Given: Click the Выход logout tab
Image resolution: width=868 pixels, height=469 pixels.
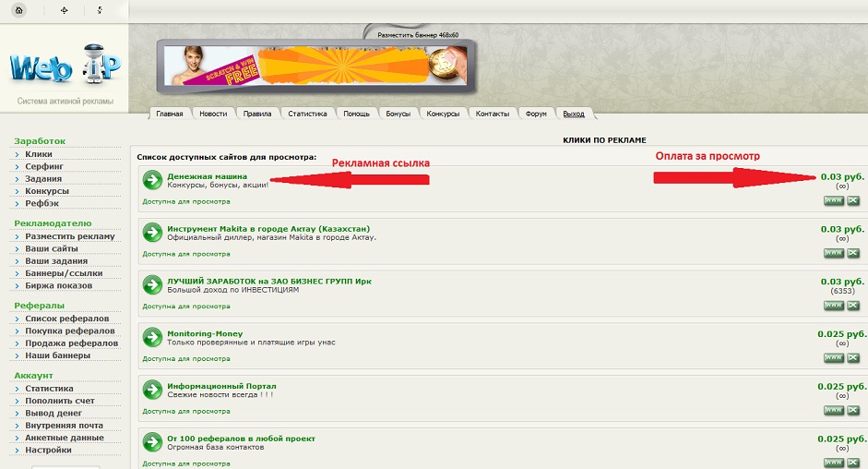Looking at the screenshot, I should point(574,114).
